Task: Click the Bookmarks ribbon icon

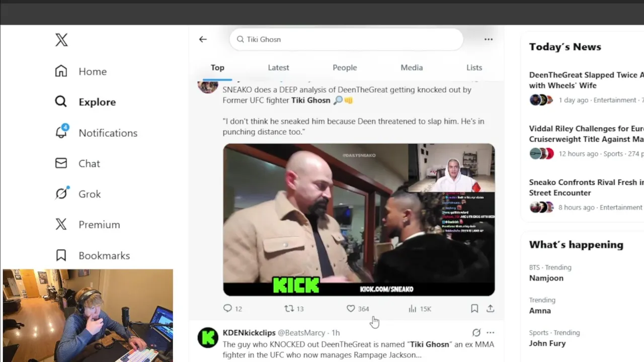Action: click(x=61, y=255)
